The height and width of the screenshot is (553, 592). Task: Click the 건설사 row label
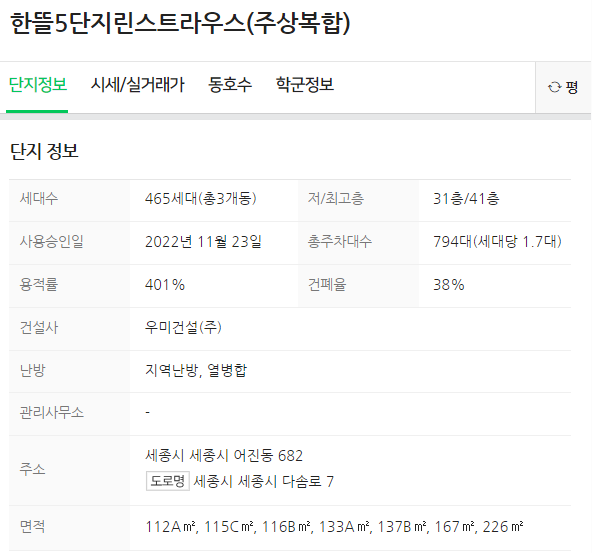coord(39,327)
